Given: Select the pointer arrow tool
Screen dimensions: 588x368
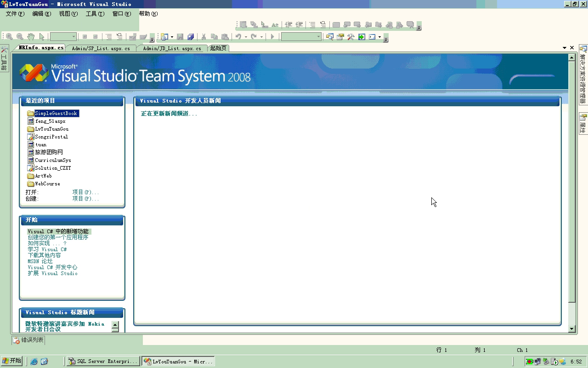Looking at the screenshot, I should click(x=42, y=37).
